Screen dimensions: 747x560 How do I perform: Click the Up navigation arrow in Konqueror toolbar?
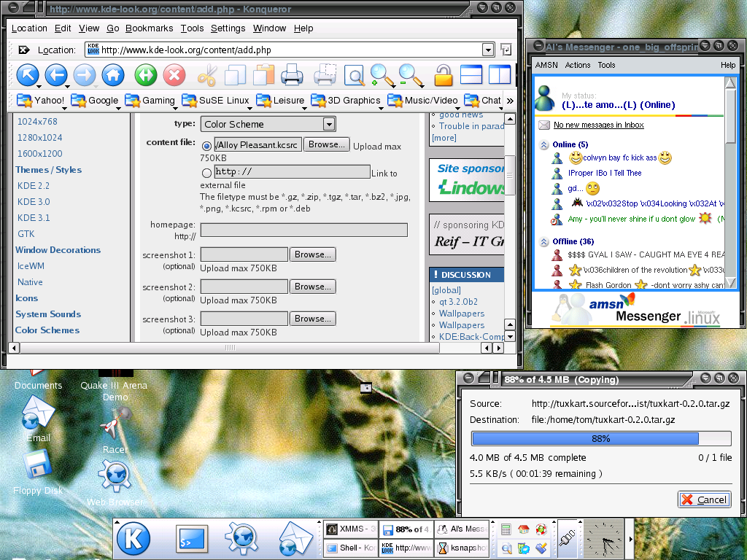coord(27,75)
